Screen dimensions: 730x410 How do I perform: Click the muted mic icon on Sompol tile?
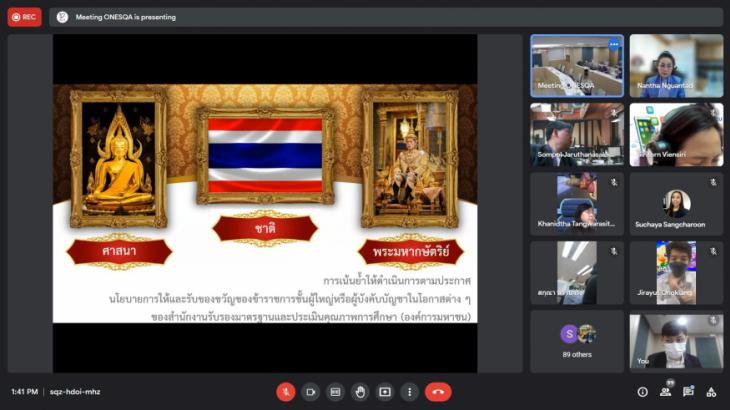pyautogui.click(x=614, y=113)
